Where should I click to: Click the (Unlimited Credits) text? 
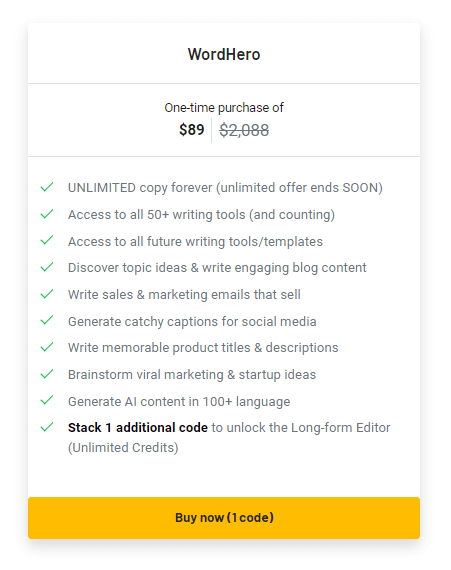[123, 447]
